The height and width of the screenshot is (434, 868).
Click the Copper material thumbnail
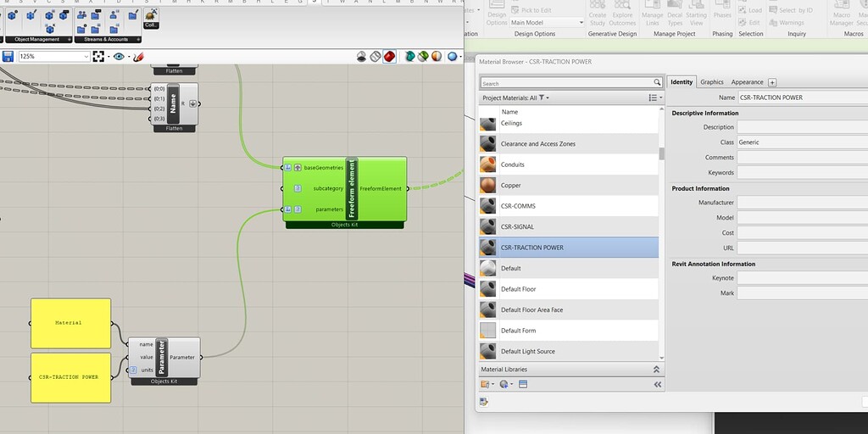(487, 186)
